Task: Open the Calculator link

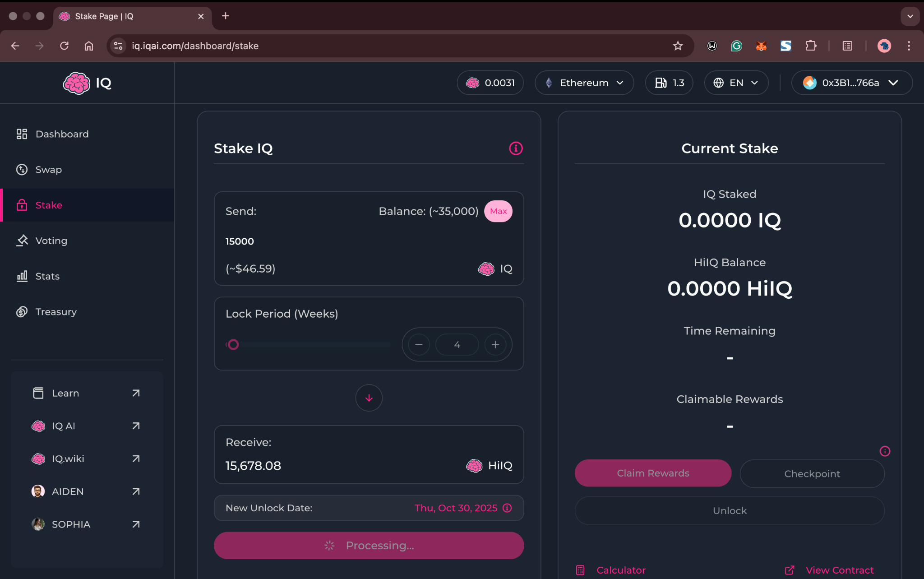Action: point(620,570)
